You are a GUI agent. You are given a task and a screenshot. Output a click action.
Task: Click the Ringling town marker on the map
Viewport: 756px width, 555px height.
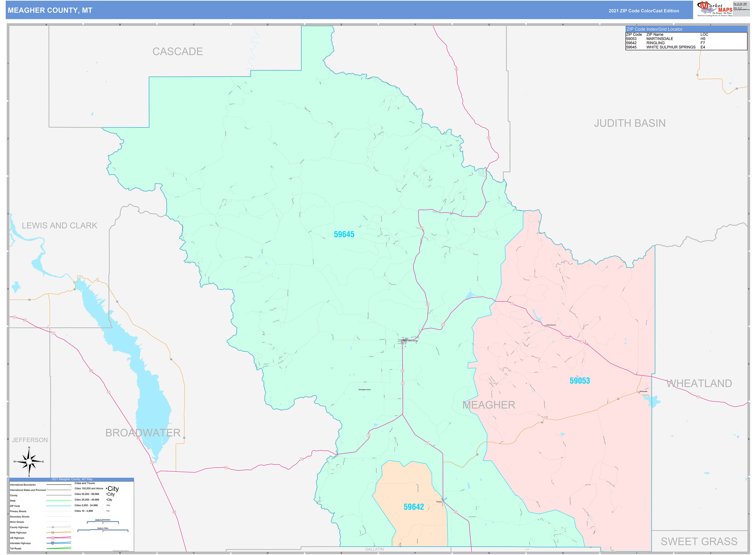point(442,501)
